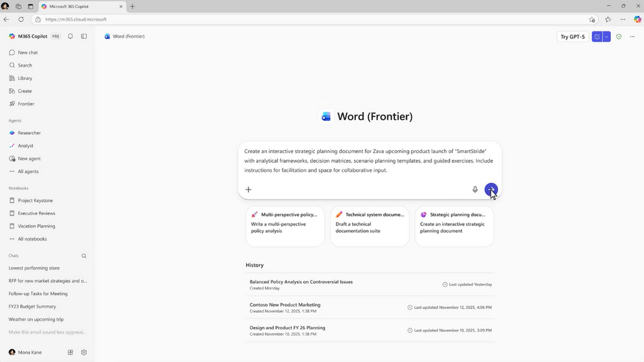Open the apps grid icon near profile

70,352
